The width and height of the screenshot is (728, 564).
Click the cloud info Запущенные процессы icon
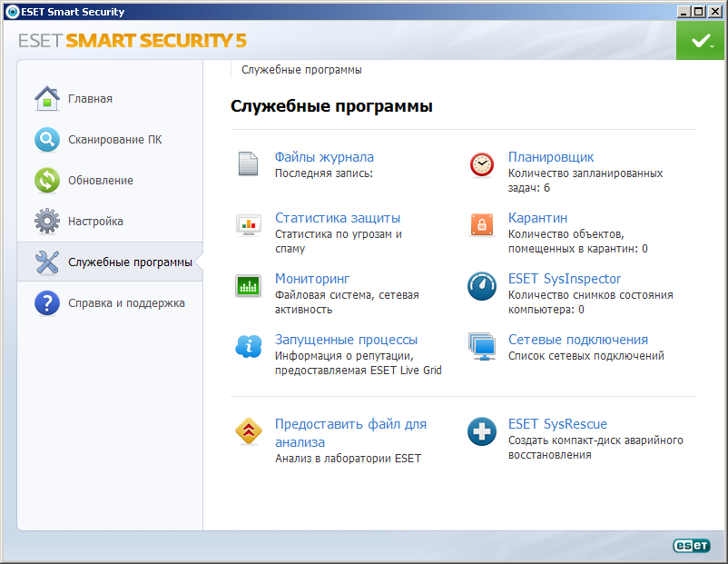pos(249,347)
